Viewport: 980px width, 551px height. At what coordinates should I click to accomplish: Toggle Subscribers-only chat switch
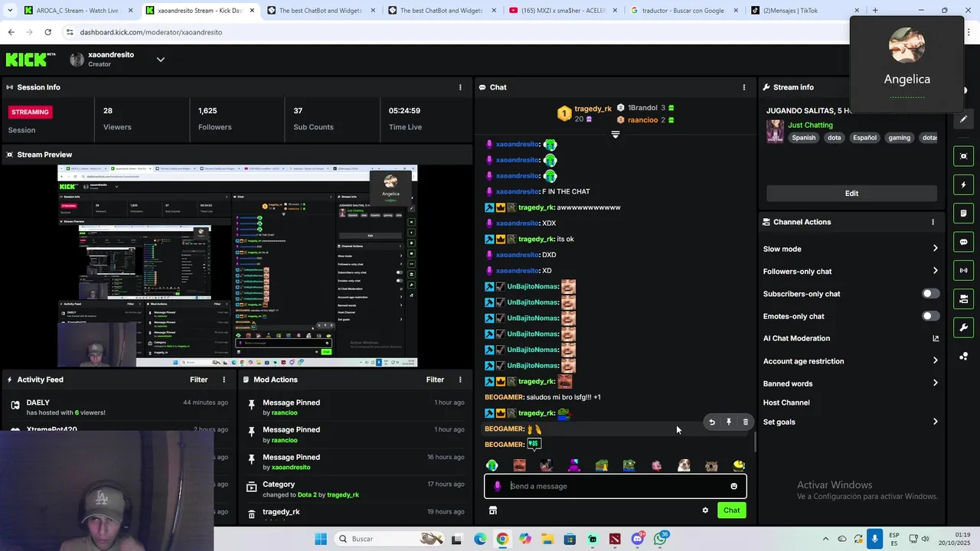(930, 294)
